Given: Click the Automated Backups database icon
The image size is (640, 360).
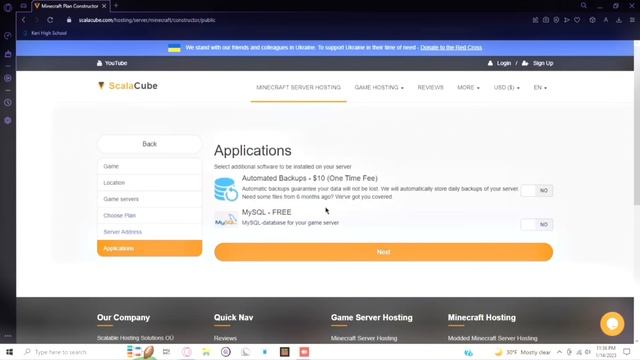Looking at the screenshot, I should 226,189.
